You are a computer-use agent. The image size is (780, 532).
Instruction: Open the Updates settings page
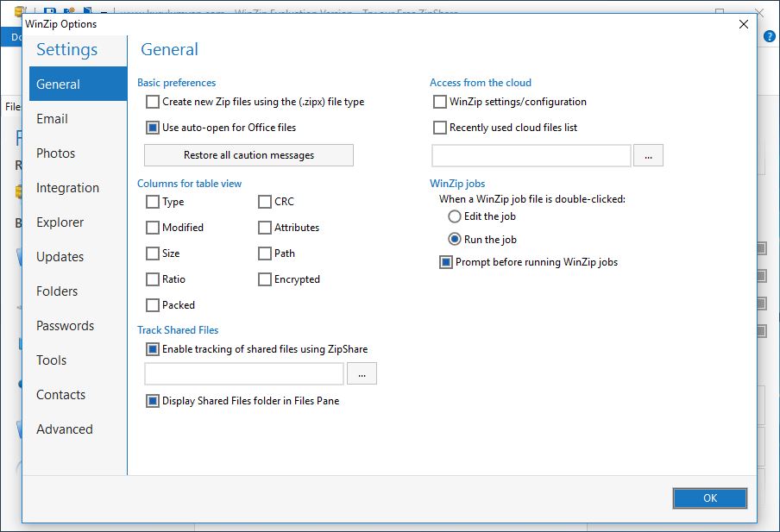point(78,257)
